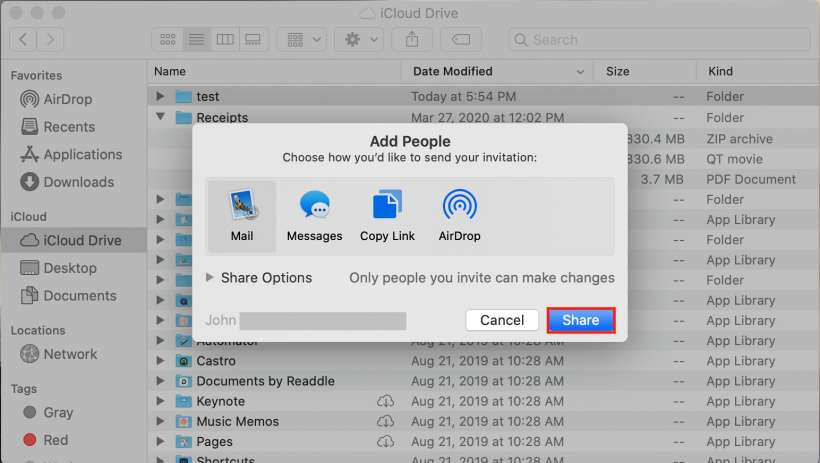Select the Keynote row

point(484,401)
